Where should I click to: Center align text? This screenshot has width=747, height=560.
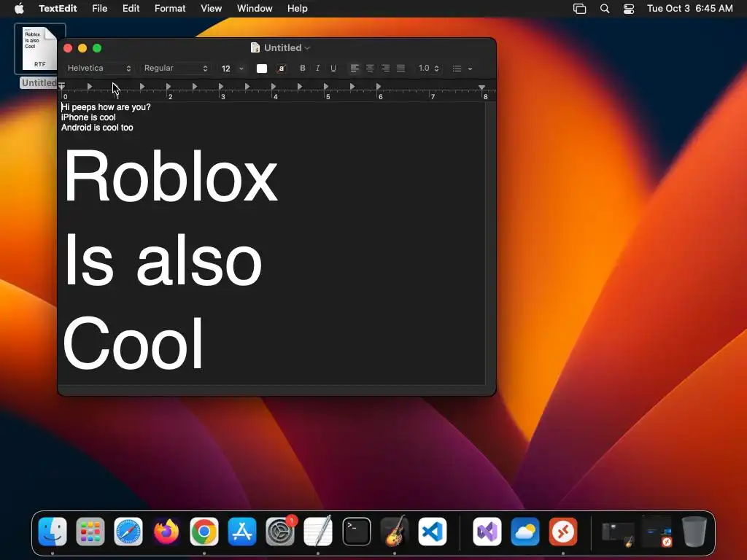coord(370,68)
